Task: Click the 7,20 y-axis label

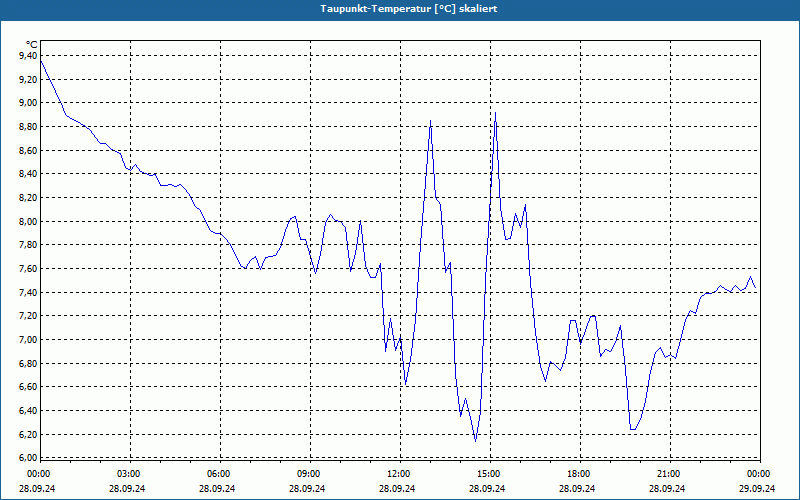Action: [29, 316]
